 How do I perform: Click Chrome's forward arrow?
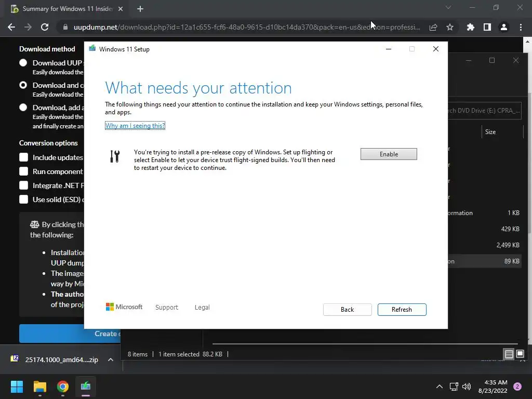28,27
